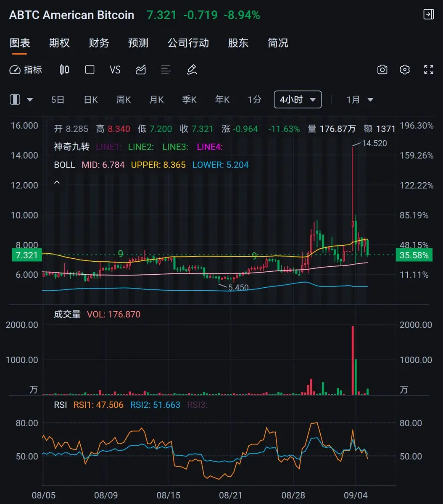Click the BOLL indicator label
The image size is (443, 504).
tap(65, 165)
